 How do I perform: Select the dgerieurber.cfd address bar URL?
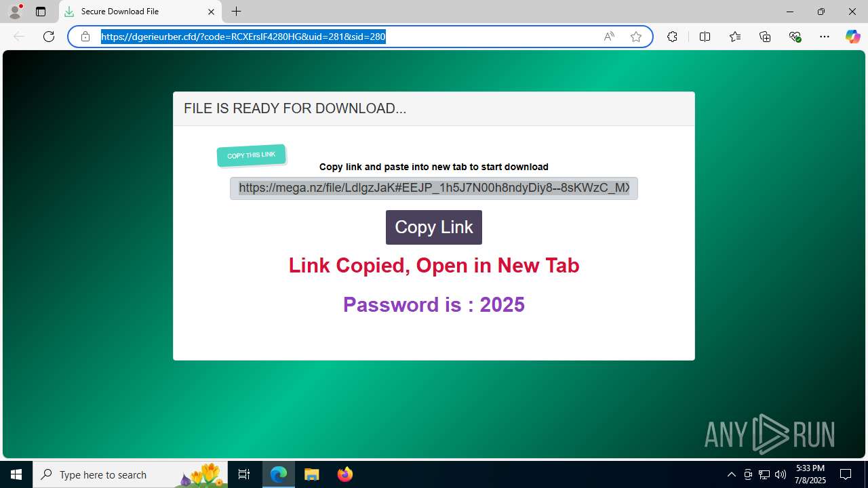pos(243,37)
